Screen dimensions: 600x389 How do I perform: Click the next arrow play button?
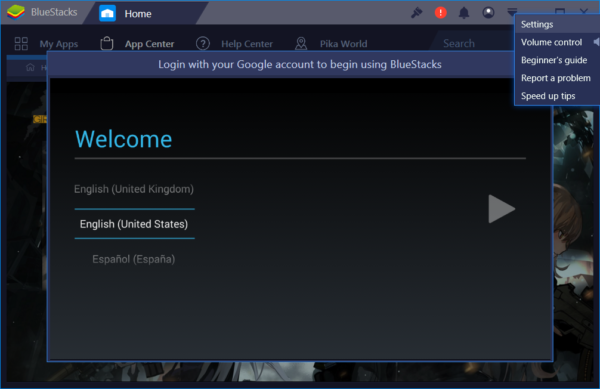pyautogui.click(x=501, y=209)
